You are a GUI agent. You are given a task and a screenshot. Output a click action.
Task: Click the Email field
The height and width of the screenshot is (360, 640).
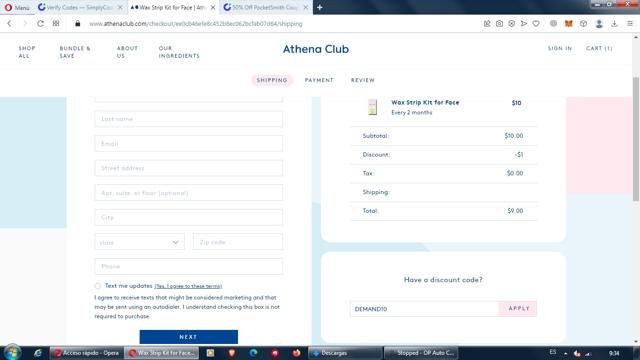[189, 144]
